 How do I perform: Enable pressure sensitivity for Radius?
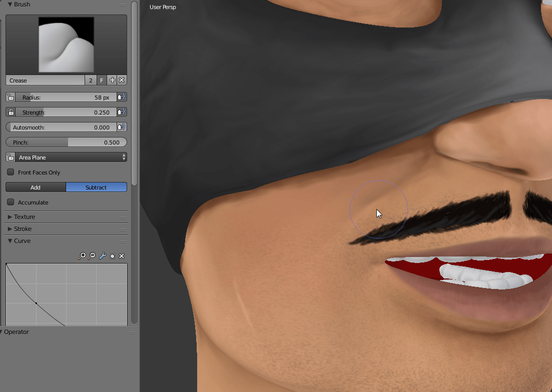point(121,97)
